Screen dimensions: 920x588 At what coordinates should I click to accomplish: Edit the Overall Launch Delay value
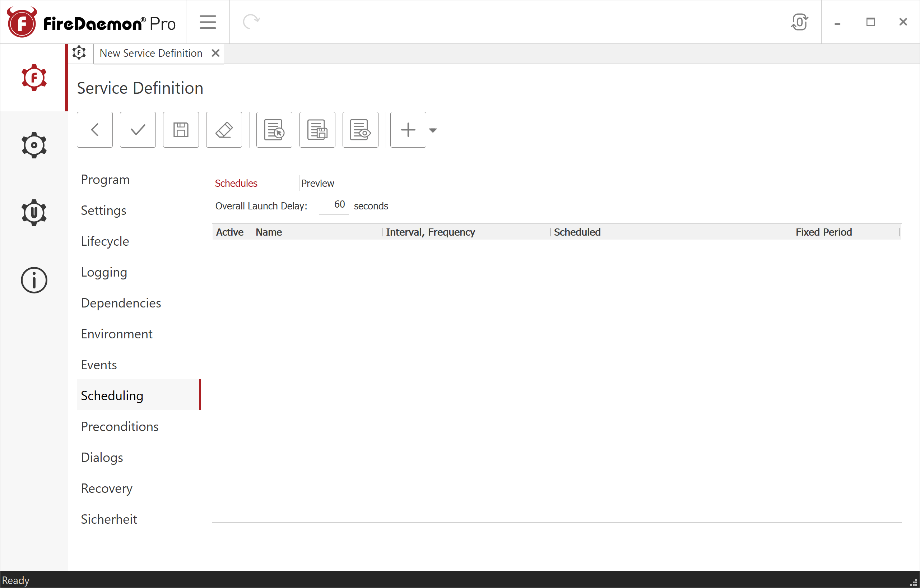[334, 205]
